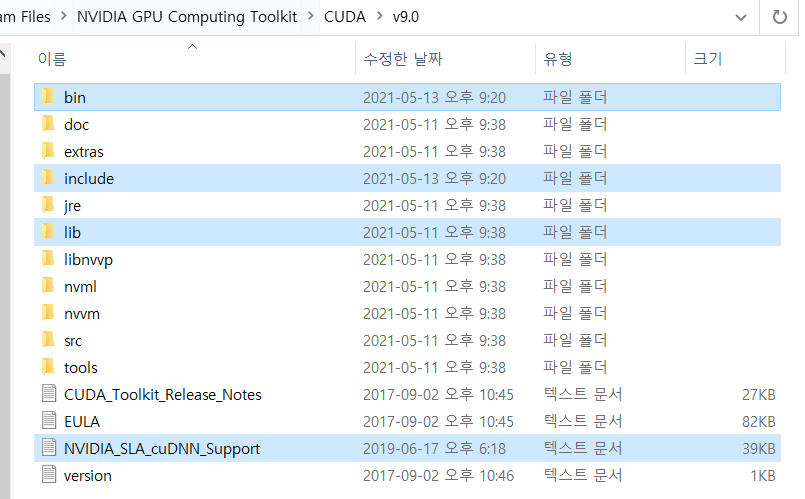Click the lib folder icon

pos(48,232)
